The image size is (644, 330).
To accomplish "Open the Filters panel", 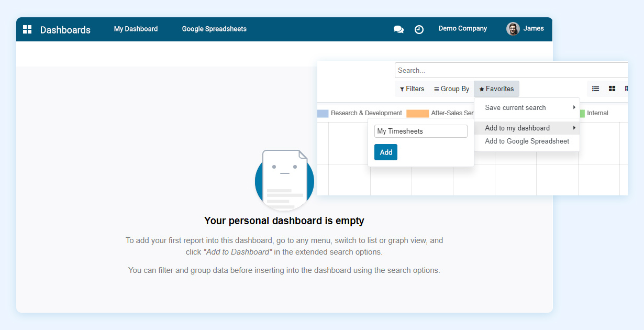I will coord(412,89).
